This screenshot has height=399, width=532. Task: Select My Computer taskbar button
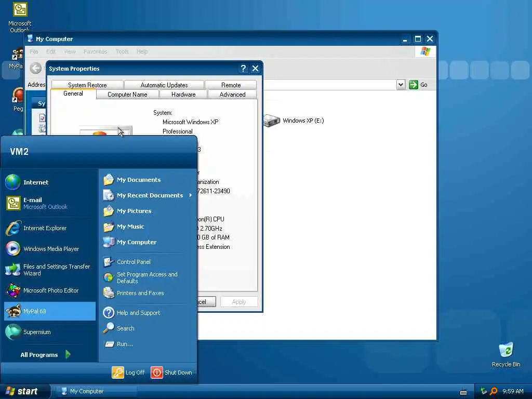97,391
